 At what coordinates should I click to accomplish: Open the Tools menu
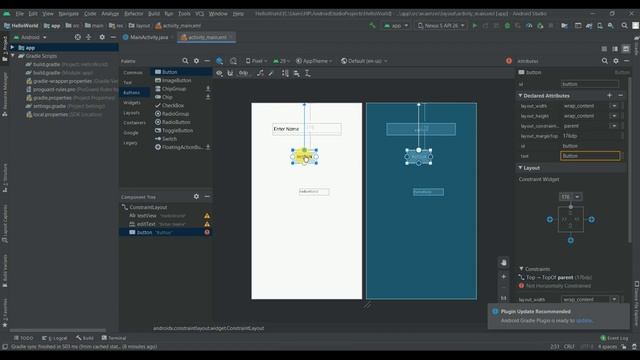pyautogui.click(x=184, y=13)
